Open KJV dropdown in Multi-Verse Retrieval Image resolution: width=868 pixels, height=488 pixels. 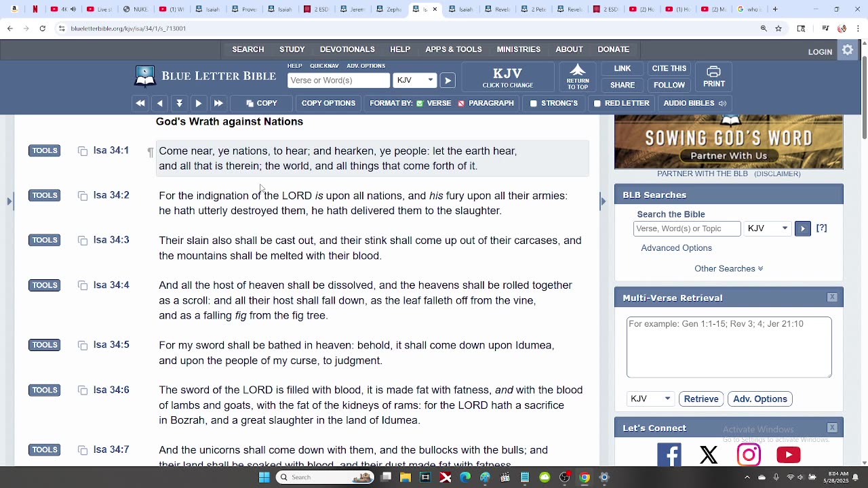coord(650,399)
